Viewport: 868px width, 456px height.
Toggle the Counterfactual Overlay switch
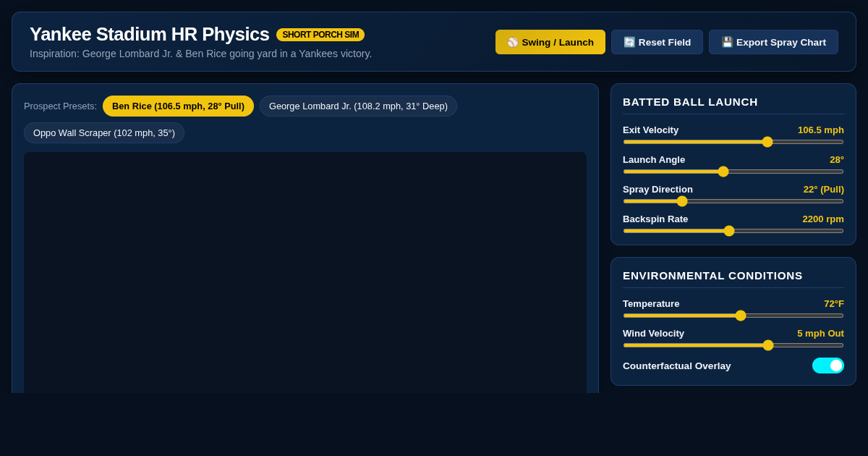coord(828,366)
